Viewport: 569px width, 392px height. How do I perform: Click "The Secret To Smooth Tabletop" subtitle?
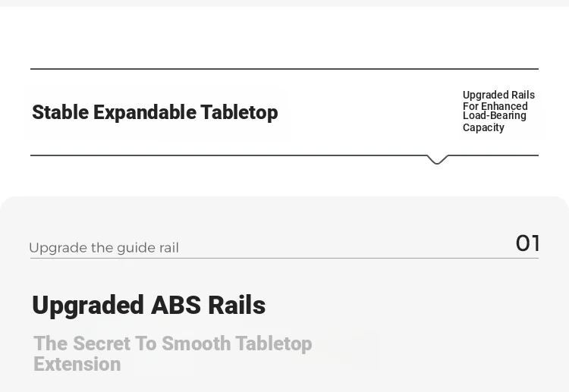(x=173, y=343)
